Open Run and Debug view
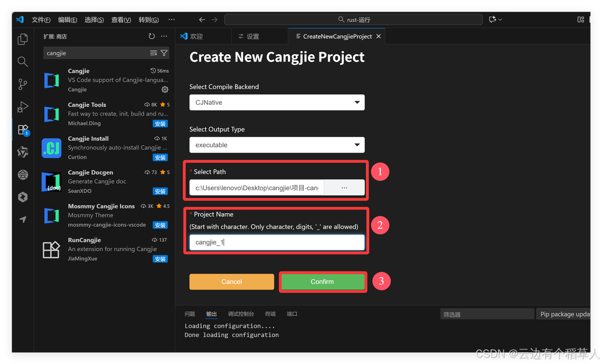The width and height of the screenshot is (602, 364). [23, 107]
